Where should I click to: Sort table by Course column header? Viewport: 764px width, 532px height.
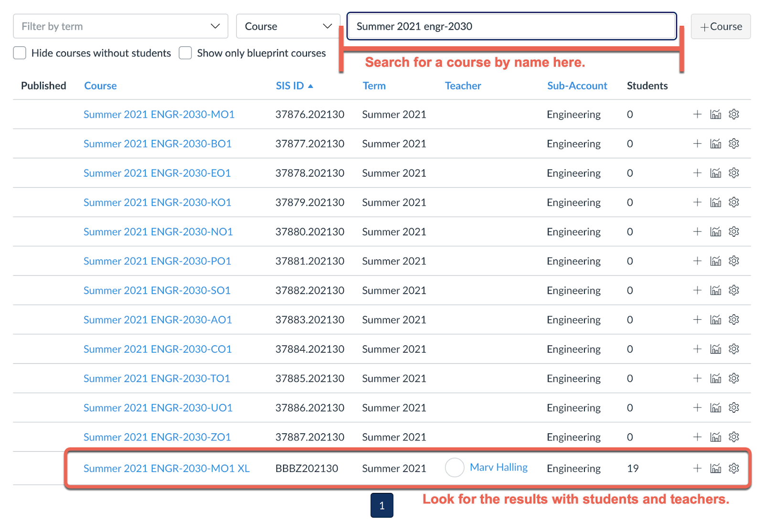[x=100, y=86]
